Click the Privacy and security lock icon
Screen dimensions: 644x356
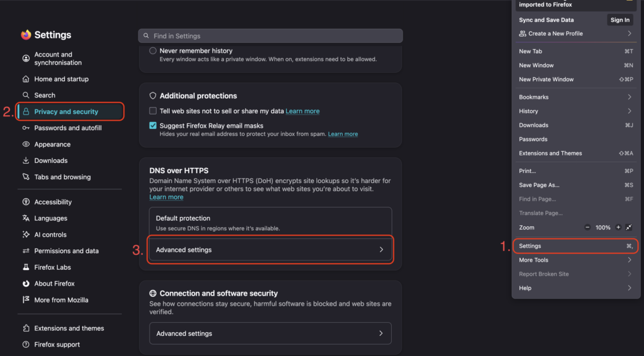pos(26,112)
